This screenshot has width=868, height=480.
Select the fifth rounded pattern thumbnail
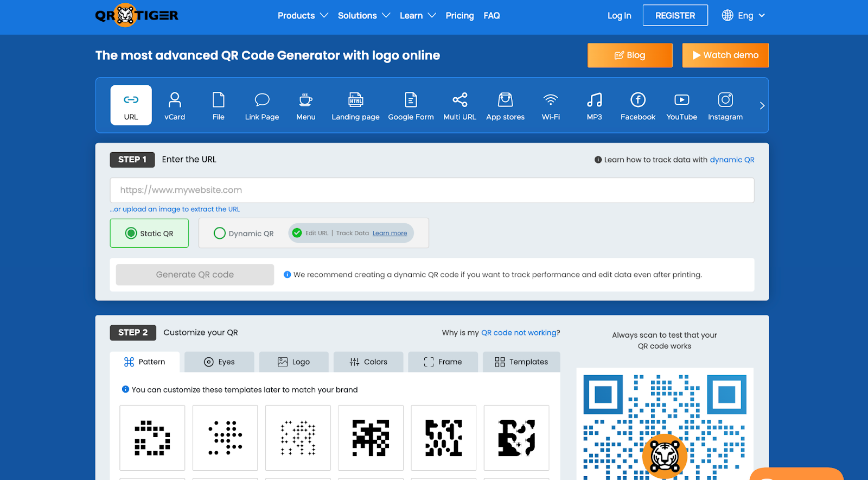(x=444, y=438)
